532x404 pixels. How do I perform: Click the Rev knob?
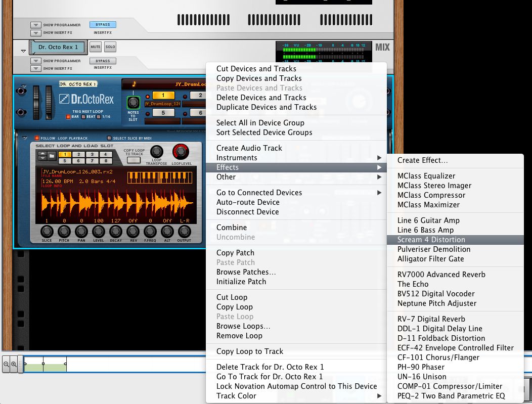click(133, 232)
